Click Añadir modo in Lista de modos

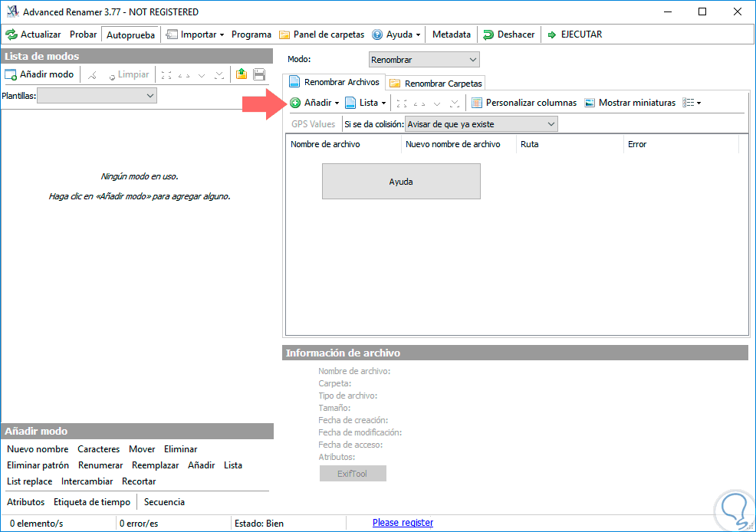39,74
